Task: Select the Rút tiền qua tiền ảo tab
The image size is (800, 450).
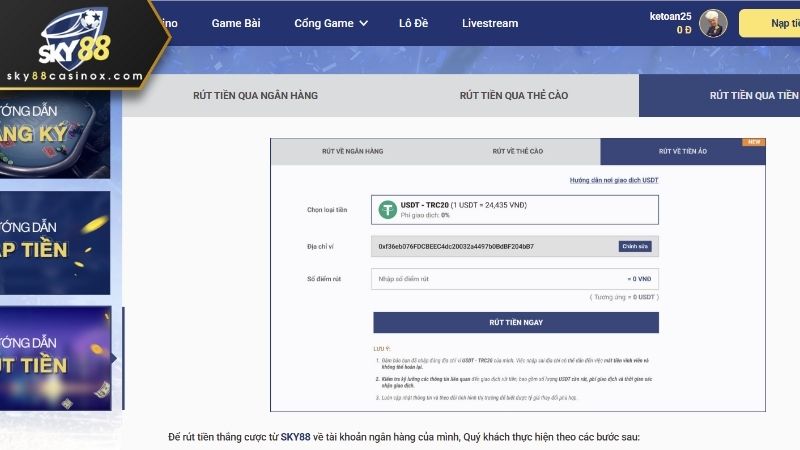Action: point(719,95)
